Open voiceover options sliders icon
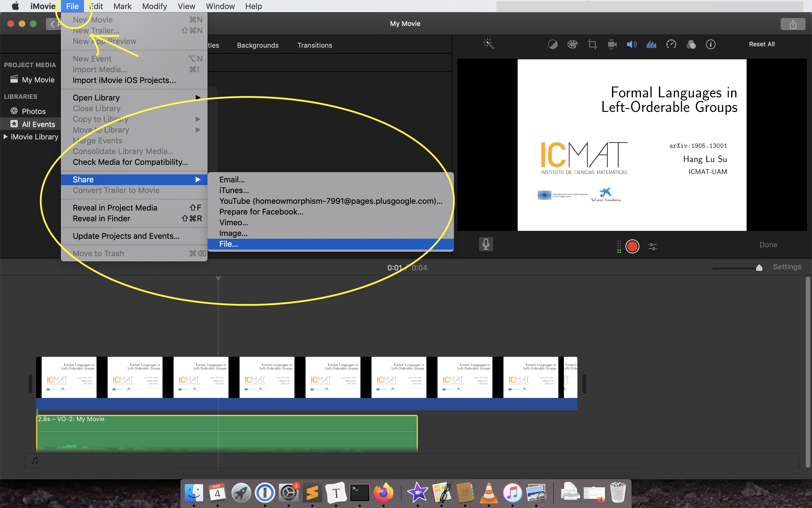Viewport: 812px width, 508px height. tap(652, 247)
